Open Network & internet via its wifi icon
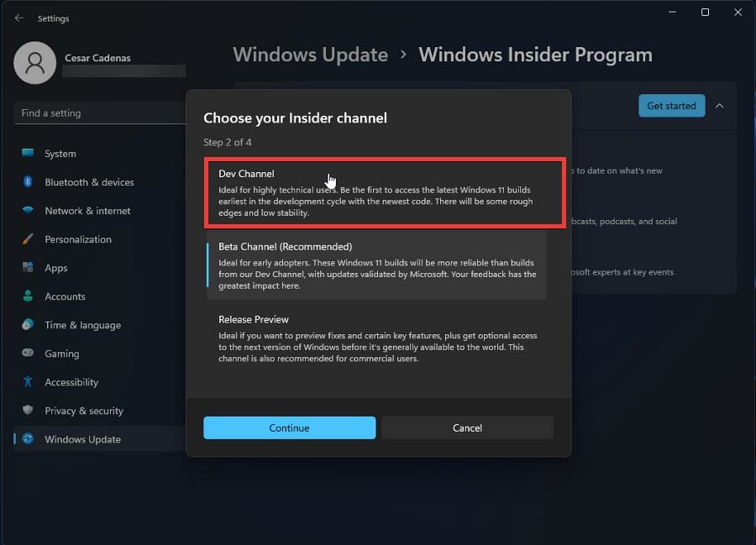 tap(28, 210)
